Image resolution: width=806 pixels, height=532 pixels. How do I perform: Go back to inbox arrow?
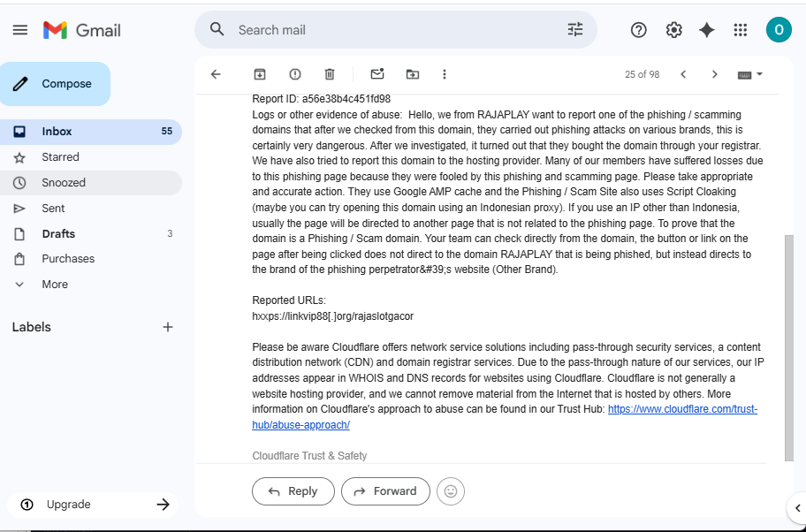click(x=216, y=74)
